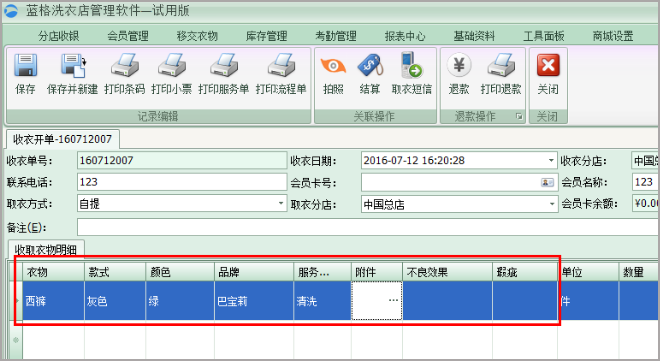Open the 工具面板 menu
The width and height of the screenshot is (660, 361).
point(544,36)
